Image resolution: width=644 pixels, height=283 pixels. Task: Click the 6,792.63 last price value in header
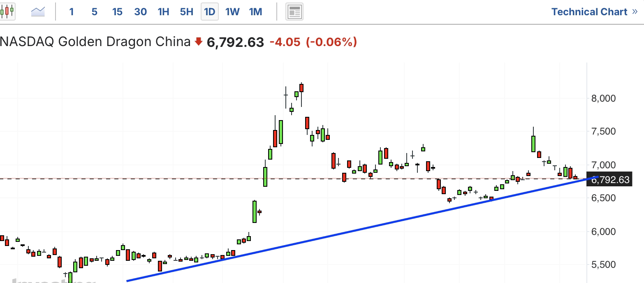click(235, 42)
